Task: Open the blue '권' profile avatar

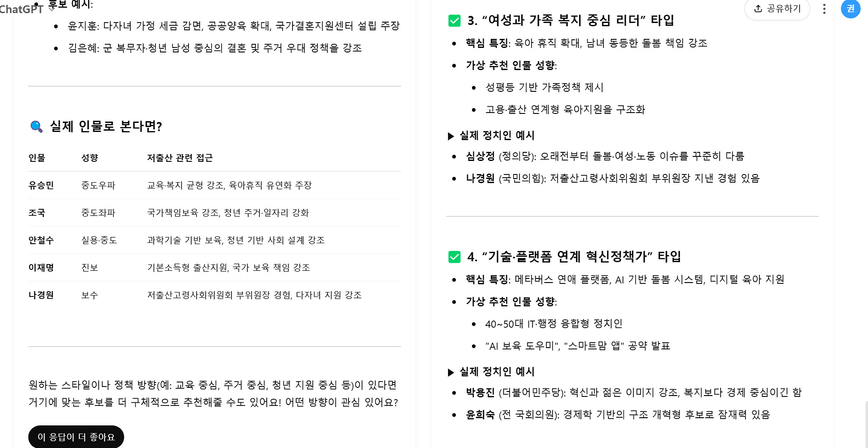Action: [x=850, y=9]
